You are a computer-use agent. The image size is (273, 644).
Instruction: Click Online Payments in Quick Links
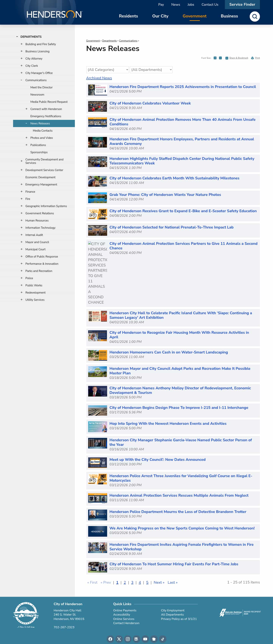pos(125,610)
